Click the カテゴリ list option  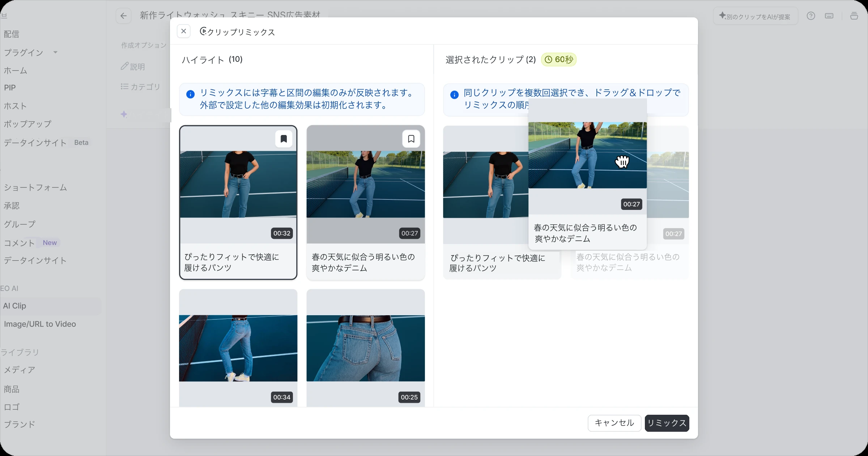click(x=140, y=87)
